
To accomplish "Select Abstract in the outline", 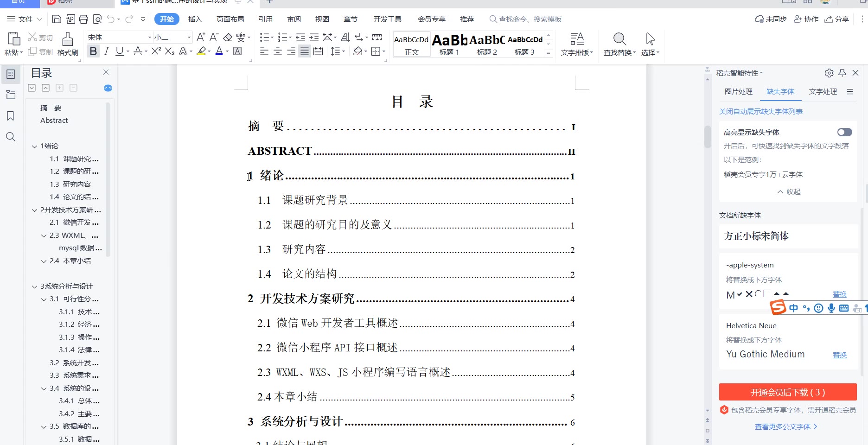I will [54, 121].
